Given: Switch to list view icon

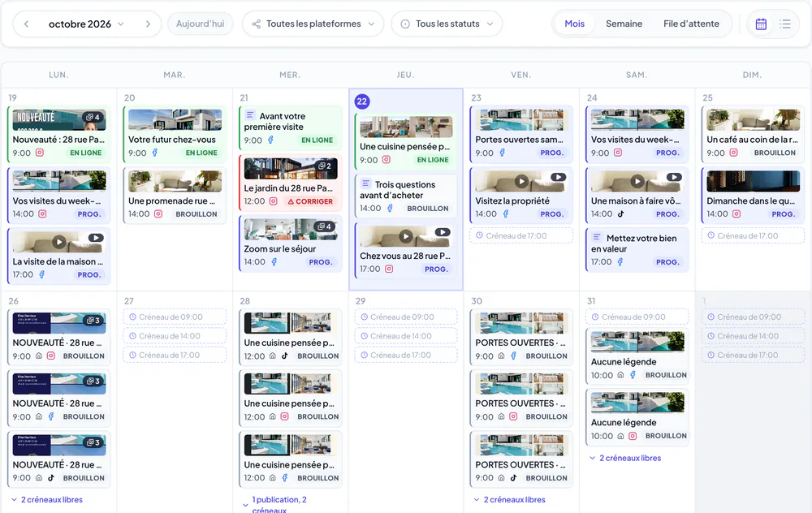Looking at the screenshot, I should pos(785,24).
